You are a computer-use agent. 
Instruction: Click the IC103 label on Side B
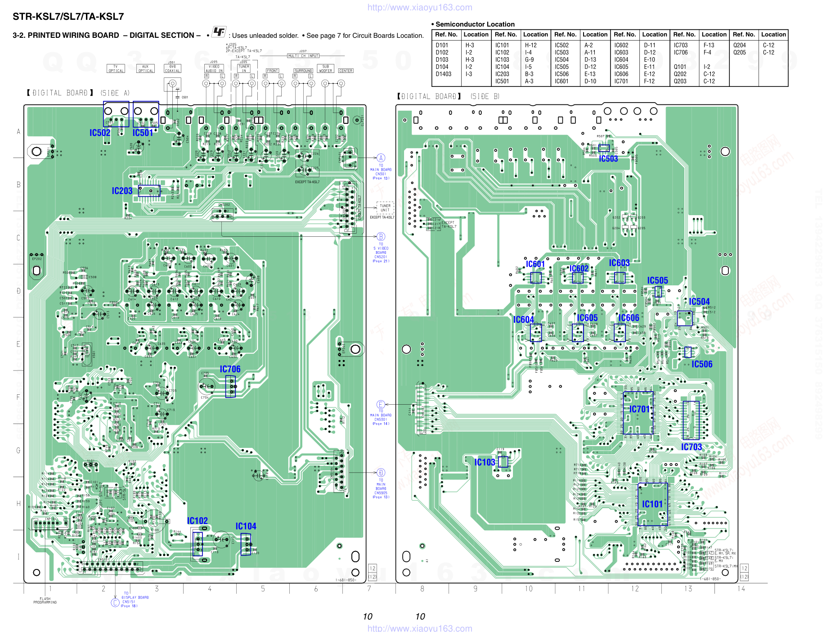(485, 462)
